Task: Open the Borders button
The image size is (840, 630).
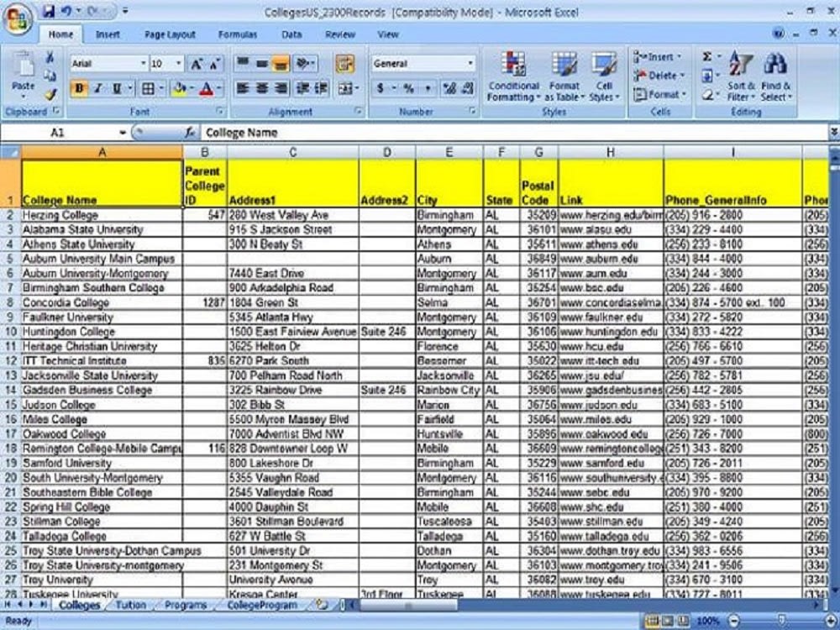Action: [148, 88]
